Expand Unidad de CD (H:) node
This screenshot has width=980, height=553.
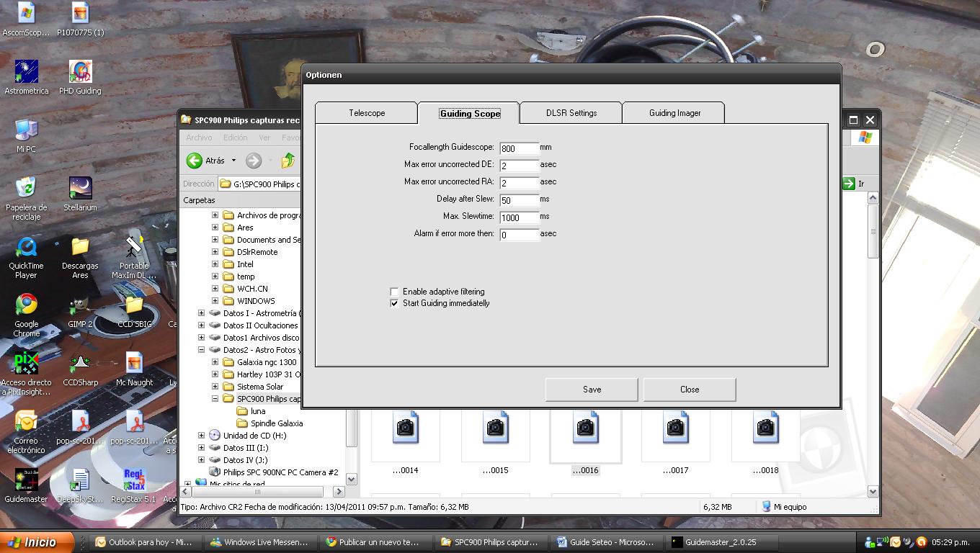click(201, 436)
